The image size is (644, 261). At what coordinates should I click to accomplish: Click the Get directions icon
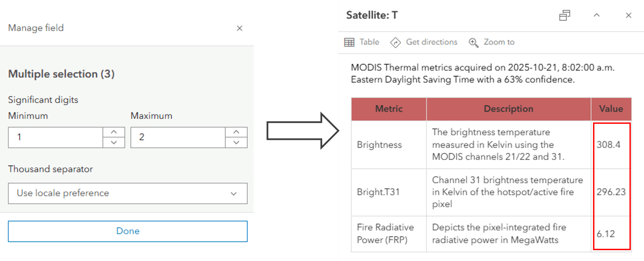point(395,42)
